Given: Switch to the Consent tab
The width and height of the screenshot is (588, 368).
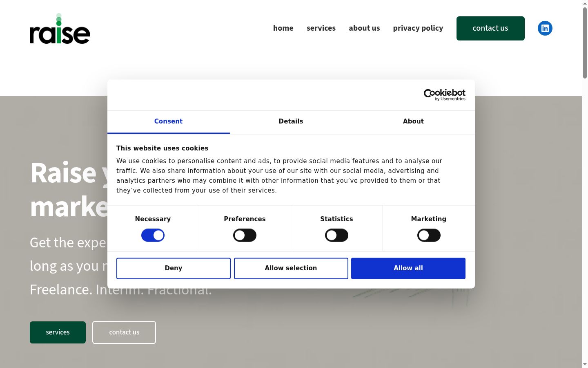Looking at the screenshot, I should pos(168,121).
